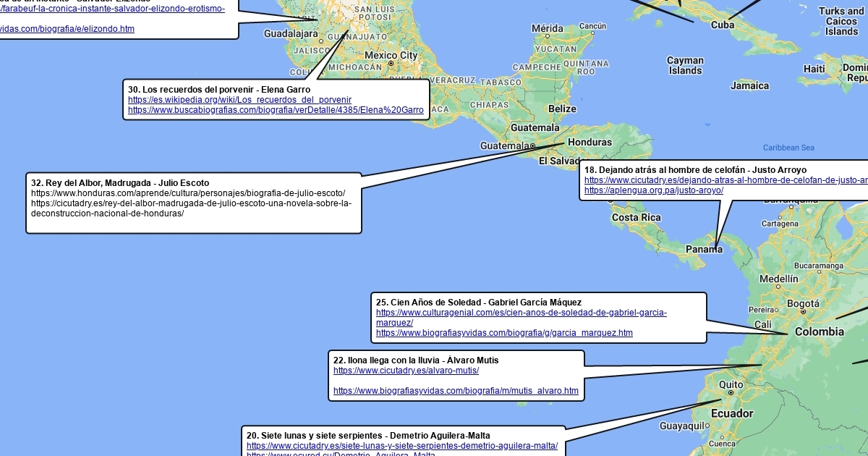Open the aplengua.org.pa Justo Arroyo link

[654, 190]
